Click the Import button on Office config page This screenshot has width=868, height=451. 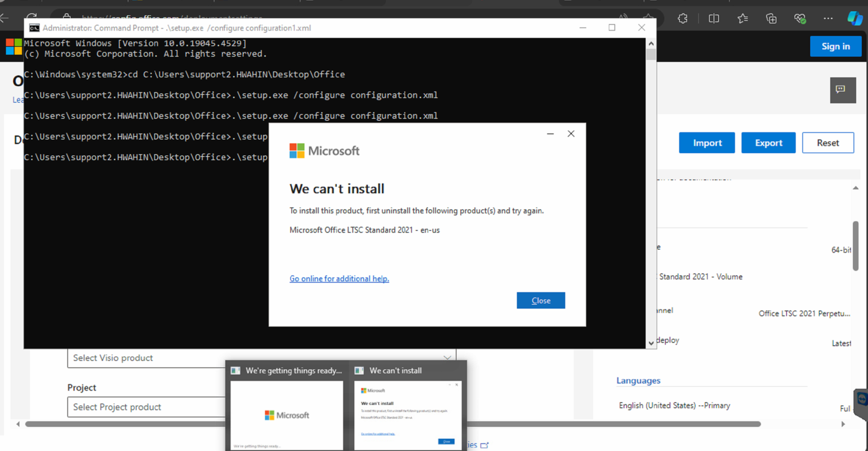click(706, 142)
